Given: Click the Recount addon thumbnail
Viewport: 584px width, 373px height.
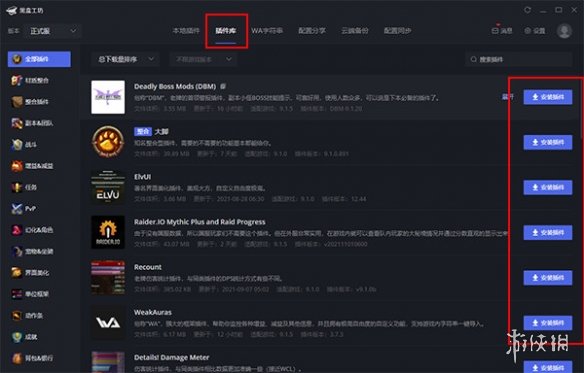Looking at the screenshot, I should (108, 277).
